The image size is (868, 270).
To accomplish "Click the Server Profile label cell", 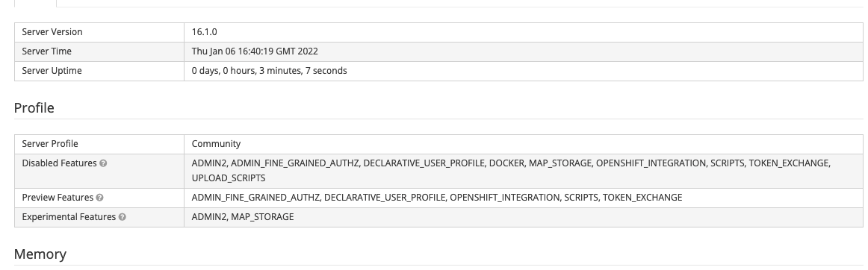I will click(x=99, y=144).
